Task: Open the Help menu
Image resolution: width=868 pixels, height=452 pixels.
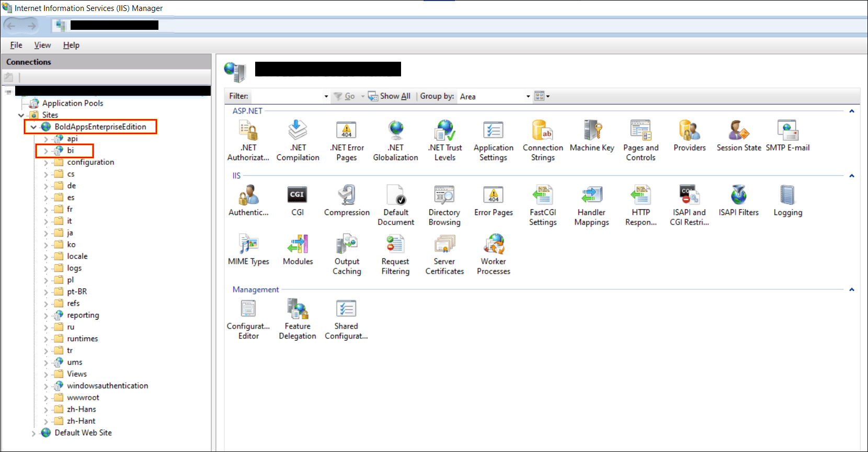Action: pos(71,45)
